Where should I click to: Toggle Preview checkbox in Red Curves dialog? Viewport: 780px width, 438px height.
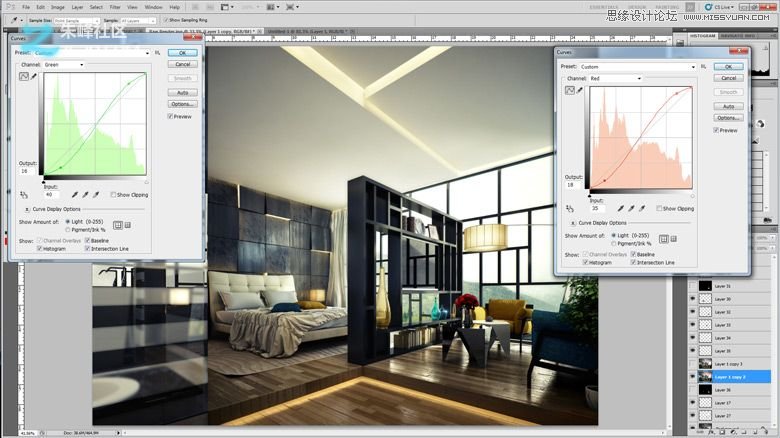716,130
